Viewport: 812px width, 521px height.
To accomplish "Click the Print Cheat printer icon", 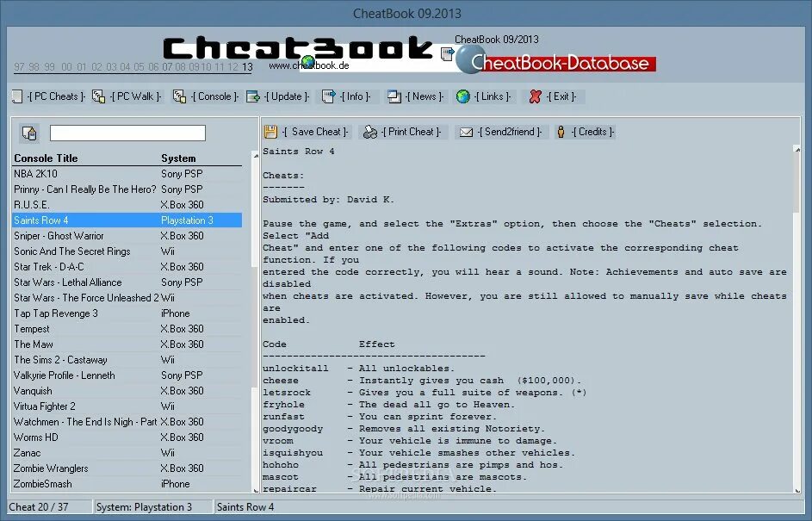I will coord(369,132).
